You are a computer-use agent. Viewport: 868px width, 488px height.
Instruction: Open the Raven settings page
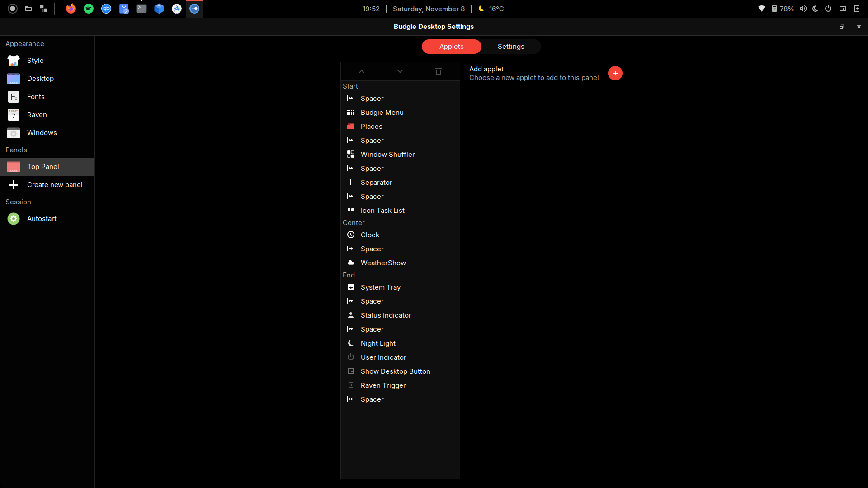click(x=37, y=115)
